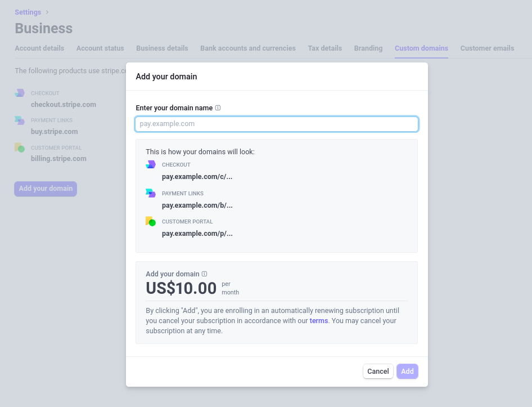Select the Customer emails tab
This screenshot has height=407, width=532.
tap(487, 48)
